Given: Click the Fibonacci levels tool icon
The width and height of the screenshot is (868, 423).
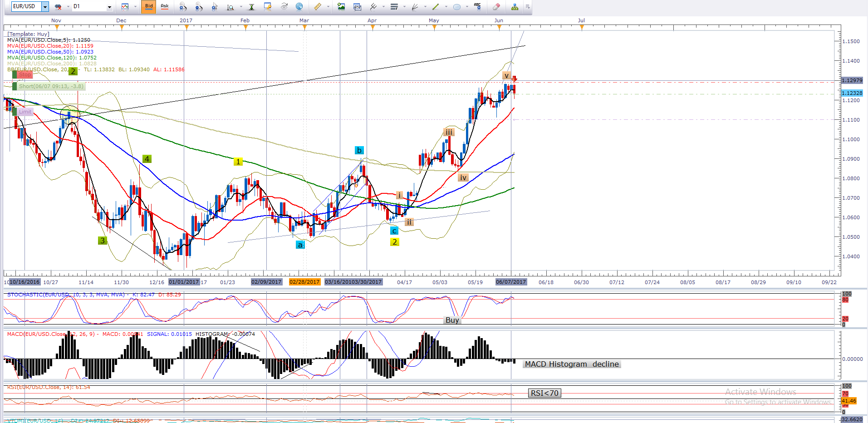Looking at the screenshot, I should [394, 7].
